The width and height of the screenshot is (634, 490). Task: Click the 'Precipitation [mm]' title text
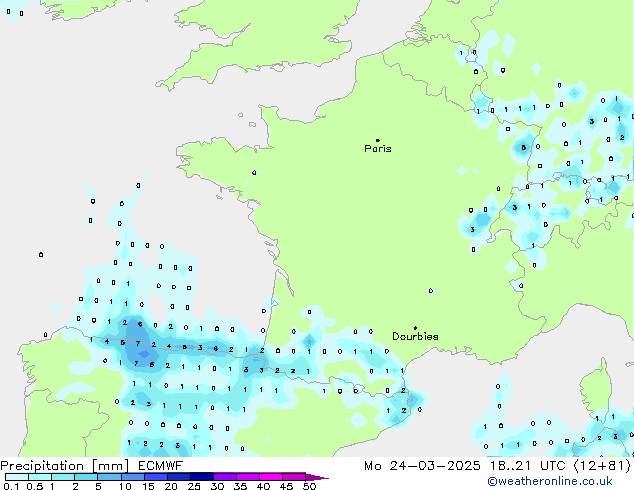65,466
